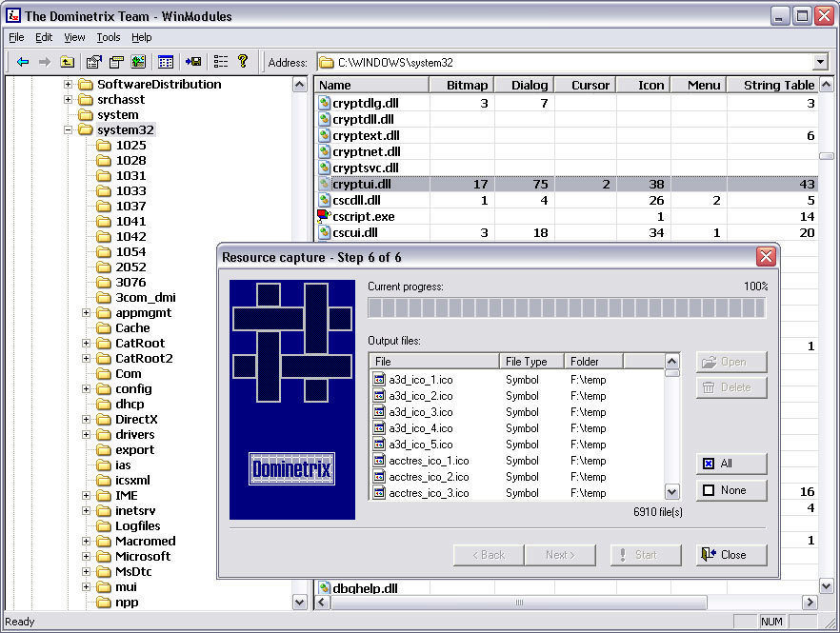Screen dimensions: 840x633
Task: Expand the appmgmt folder node
Action: (87, 313)
